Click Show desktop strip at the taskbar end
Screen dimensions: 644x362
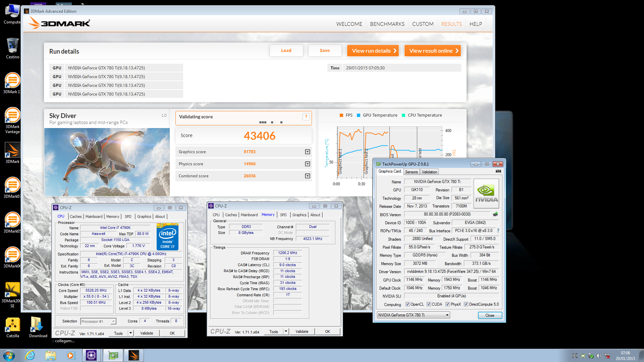pyautogui.click(x=641, y=355)
